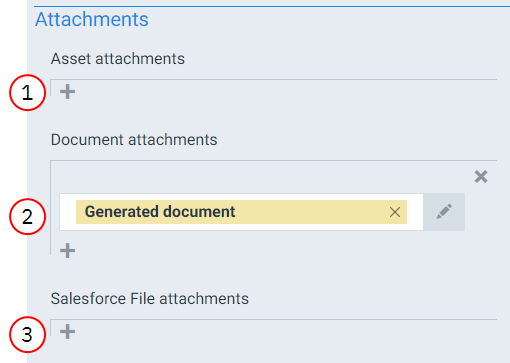This screenshot has width=510, height=363.
Task: Clear the Generated document tag using its x
Action: [395, 212]
